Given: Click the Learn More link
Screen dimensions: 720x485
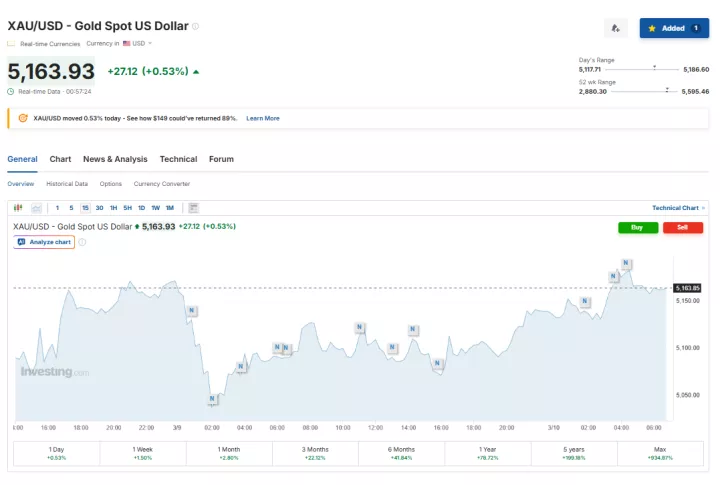Looking at the screenshot, I should (x=263, y=118).
